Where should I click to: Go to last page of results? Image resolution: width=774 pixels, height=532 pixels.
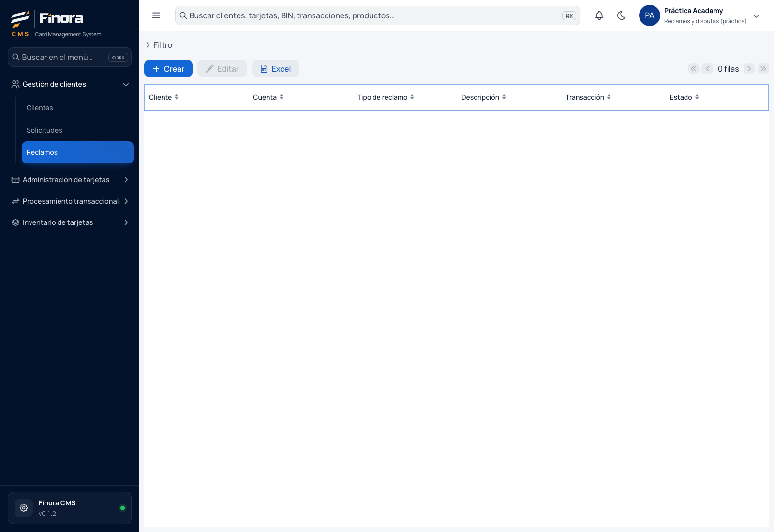(763, 69)
